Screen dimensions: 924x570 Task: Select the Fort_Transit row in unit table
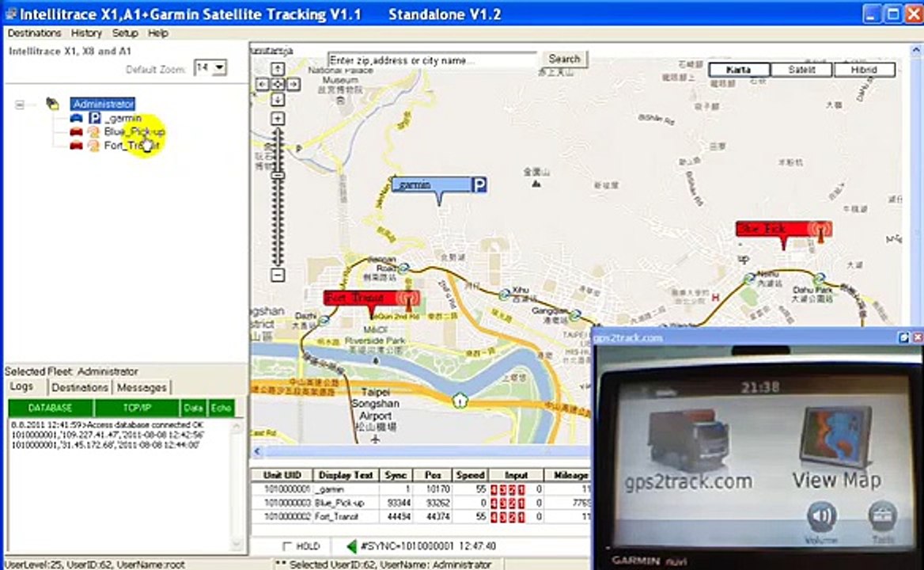pyautogui.click(x=421, y=516)
